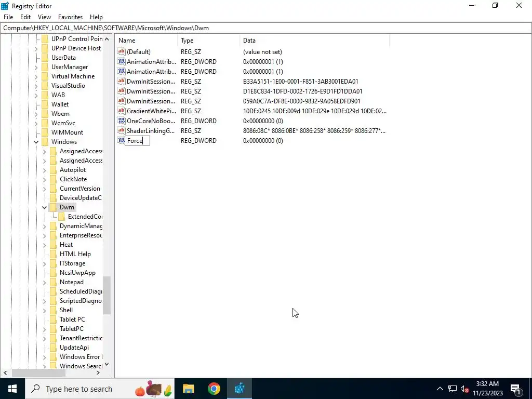Select the WIMMount key
Viewport: 532px width, 399px height.
tap(67, 132)
